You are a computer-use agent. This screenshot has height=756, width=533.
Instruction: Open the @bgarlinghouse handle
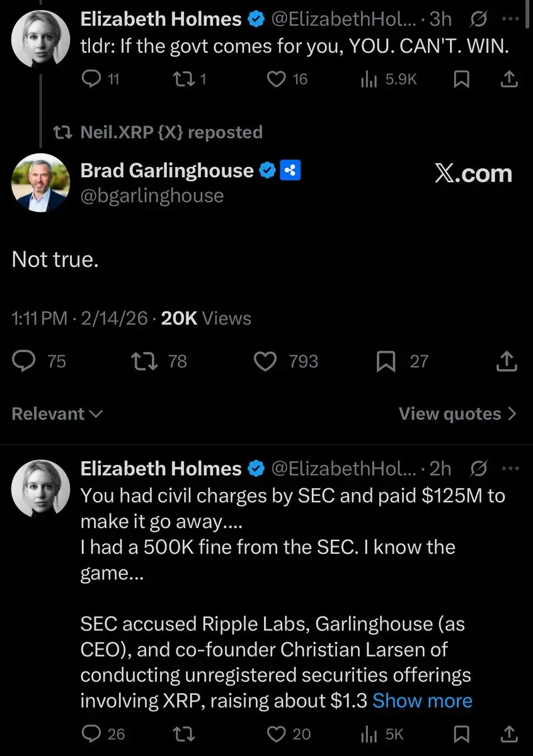pos(152,195)
